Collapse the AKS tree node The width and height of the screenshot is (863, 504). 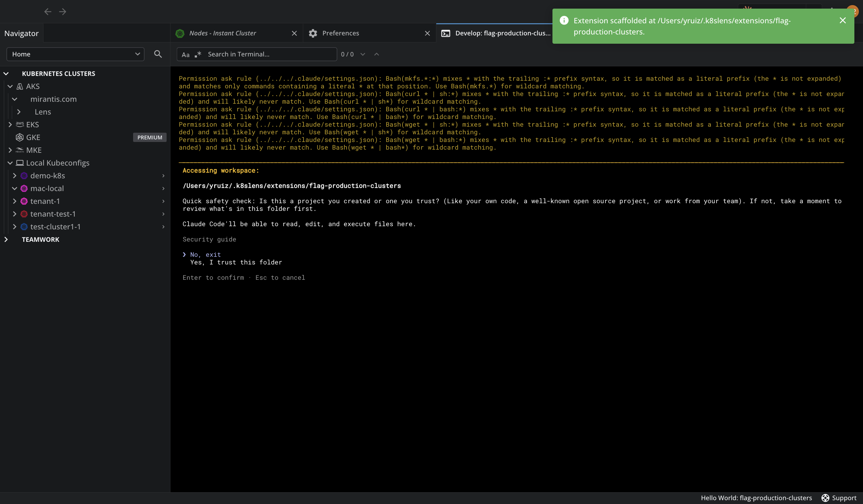(x=10, y=86)
